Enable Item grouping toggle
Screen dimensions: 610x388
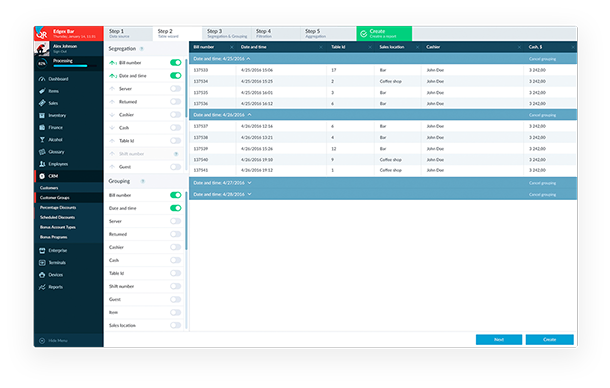tap(176, 313)
